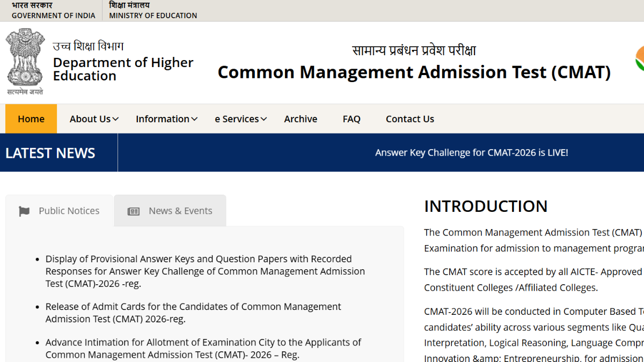Open the Provisional Answer Keys display notice
Image resolution: width=644 pixels, height=362 pixels.
coord(205,271)
